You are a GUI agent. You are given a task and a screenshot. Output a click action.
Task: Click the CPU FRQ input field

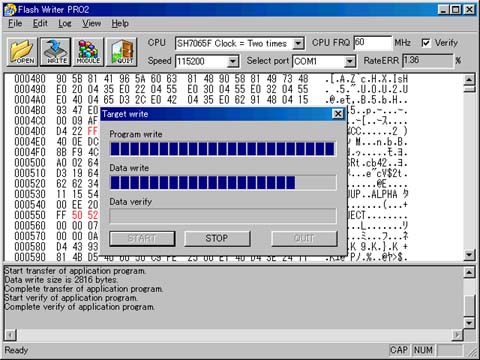(372, 43)
